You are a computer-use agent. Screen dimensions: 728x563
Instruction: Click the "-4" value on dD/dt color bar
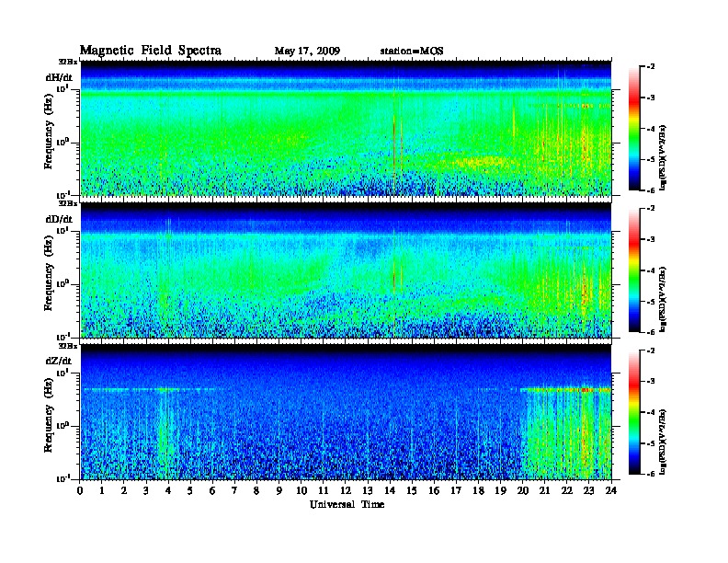651,270
